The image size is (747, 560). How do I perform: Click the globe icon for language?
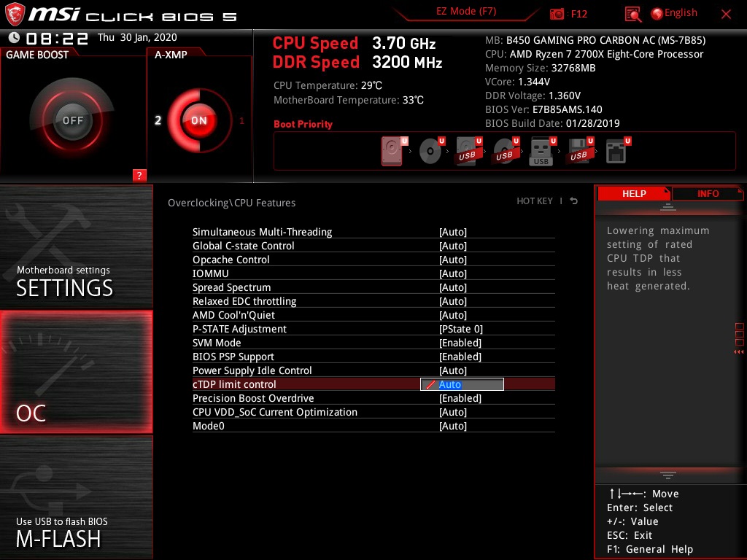click(657, 14)
